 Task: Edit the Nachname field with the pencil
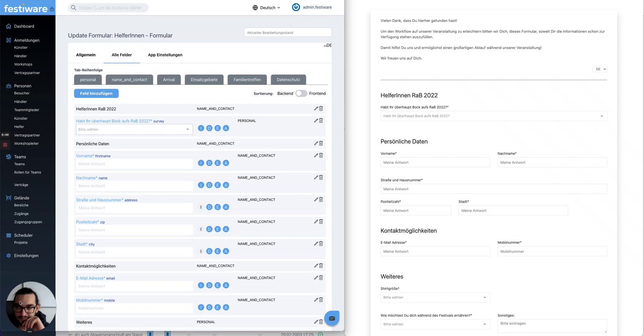(x=316, y=177)
